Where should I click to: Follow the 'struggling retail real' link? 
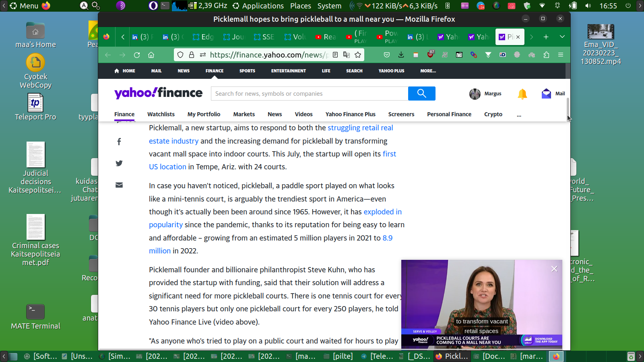tap(360, 128)
